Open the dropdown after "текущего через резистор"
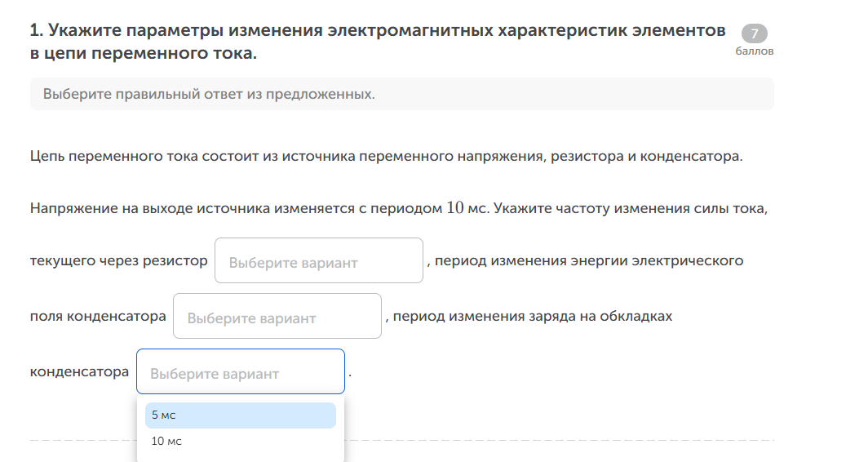The width and height of the screenshot is (868, 462). [x=318, y=261]
